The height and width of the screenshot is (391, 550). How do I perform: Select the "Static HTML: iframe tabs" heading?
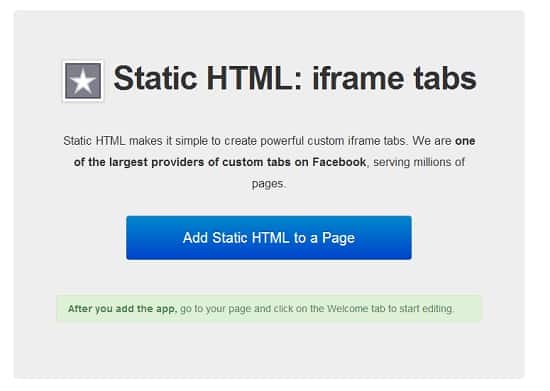[295, 78]
